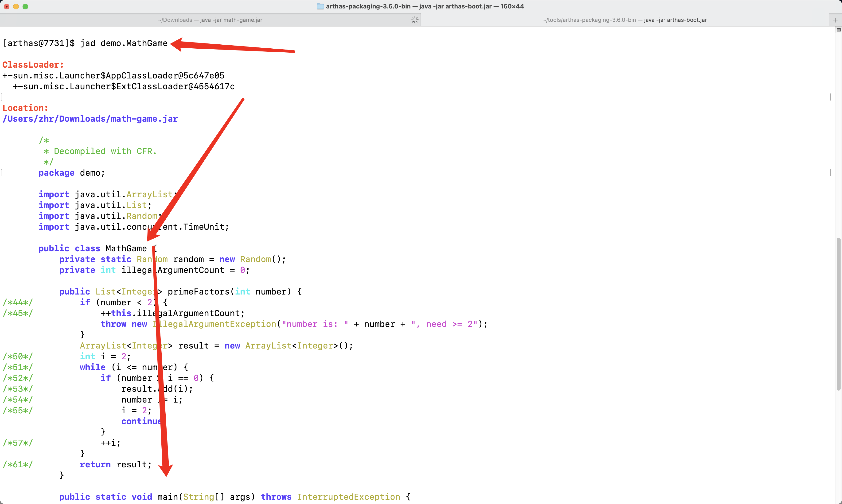Screen dimensions: 842x504
Task: Click the folder proxy icon in title bar
Action: (320, 6)
